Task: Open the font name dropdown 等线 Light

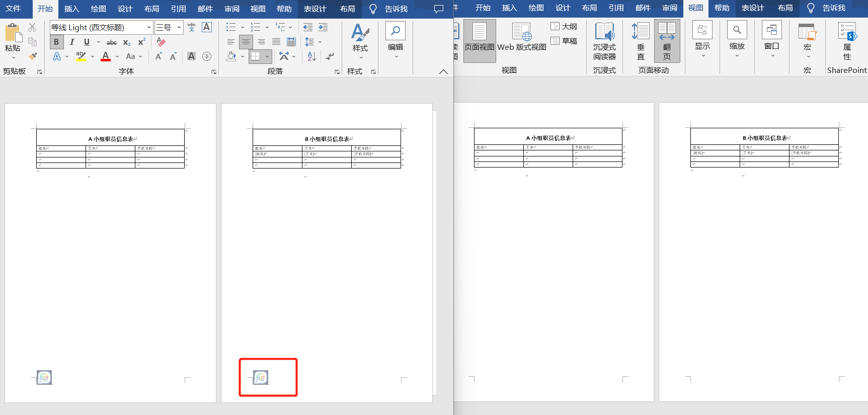Action: (149, 27)
